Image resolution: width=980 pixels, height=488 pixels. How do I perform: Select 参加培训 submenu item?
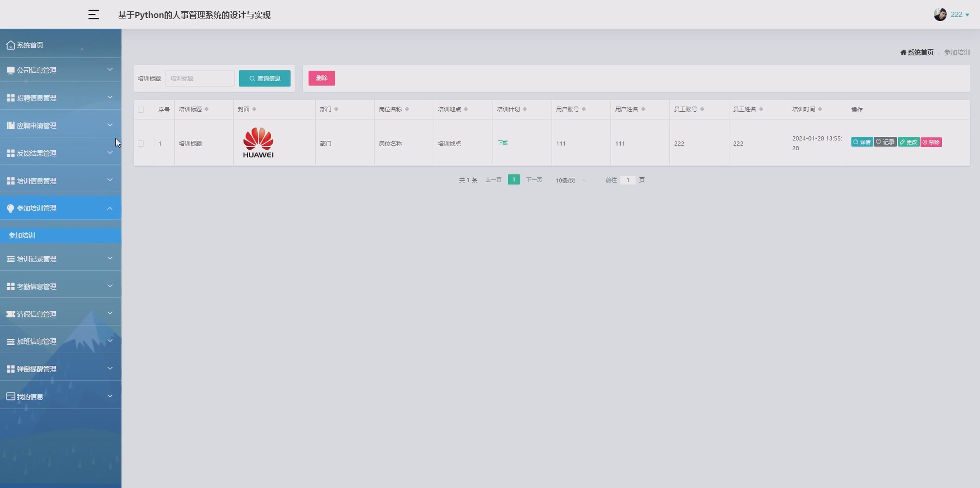pyautogui.click(x=61, y=235)
